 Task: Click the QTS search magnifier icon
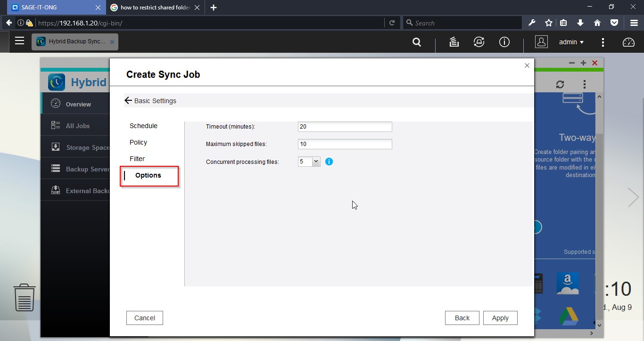click(x=417, y=42)
